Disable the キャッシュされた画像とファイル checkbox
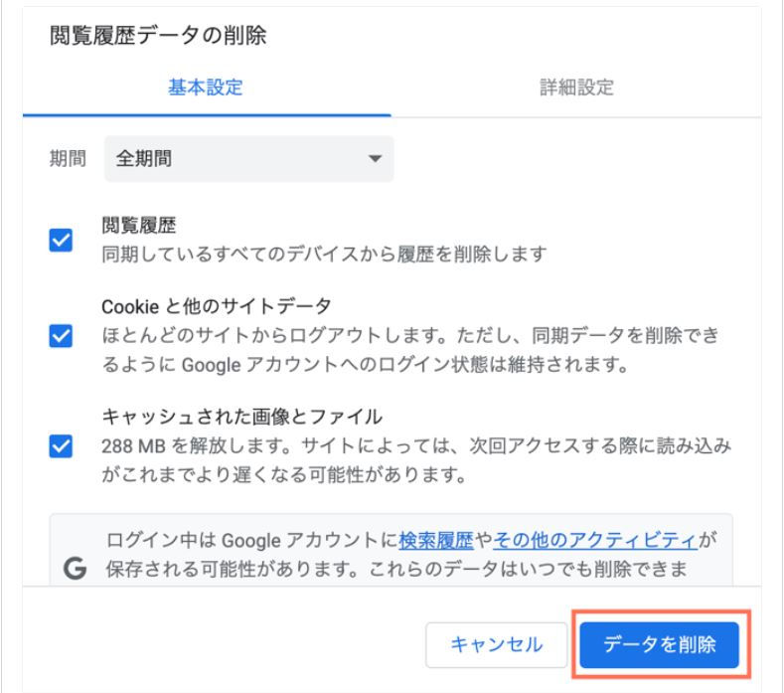This screenshot has width=784, height=693. coord(61,445)
